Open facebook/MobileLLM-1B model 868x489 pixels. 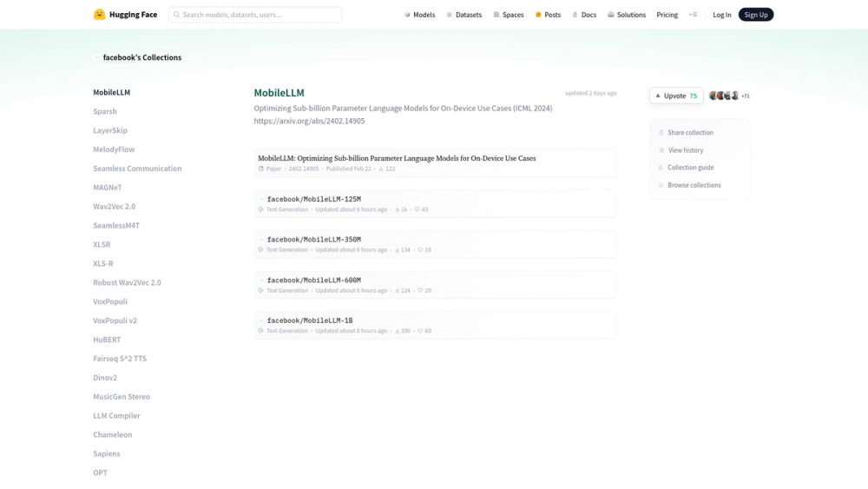pyautogui.click(x=435, y=325)
